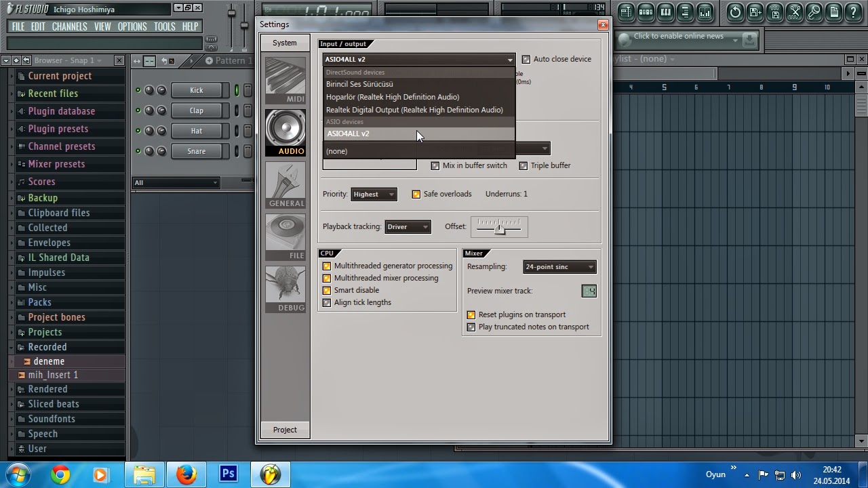Viewport: 868px width, 488px height.
Task: Launch Google Chrome from taskbar
Action: coord(60,475)
